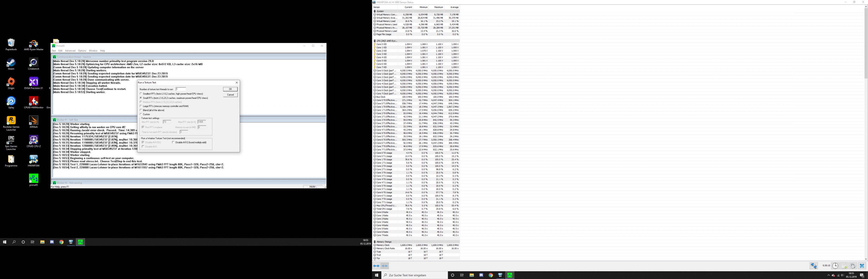Screen dimensions: 868x279
Task: Open HWiNFO sensor settings gear icon
Action: tap(853, 266)
